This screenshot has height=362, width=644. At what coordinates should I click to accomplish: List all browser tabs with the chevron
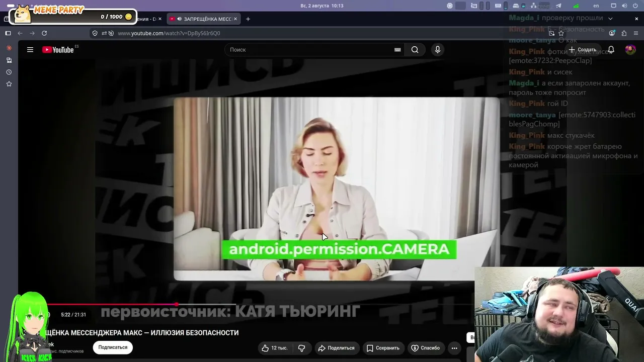click(x=610, y=19)
